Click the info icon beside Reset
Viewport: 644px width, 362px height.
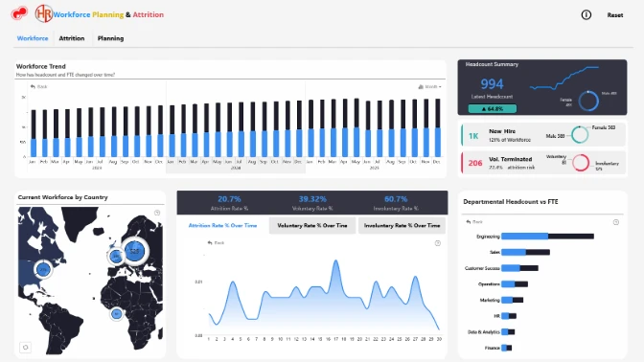pyautogui.click(x=586, y=15)
